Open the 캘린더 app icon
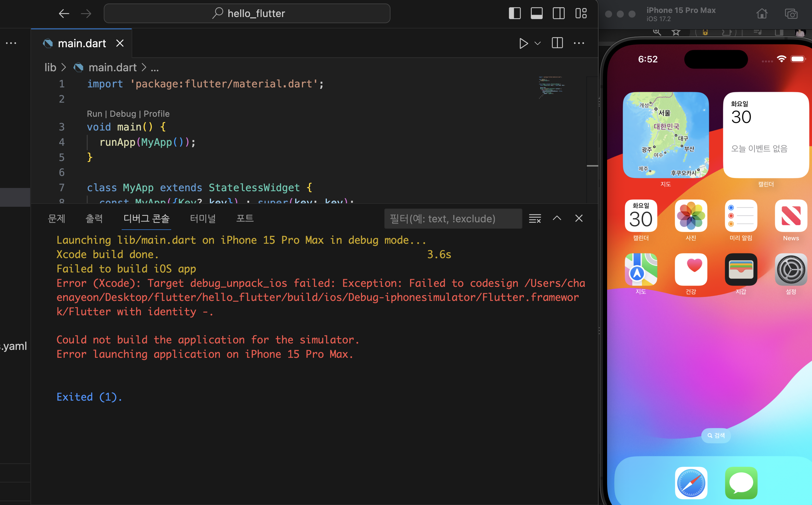 coord(641,216)
